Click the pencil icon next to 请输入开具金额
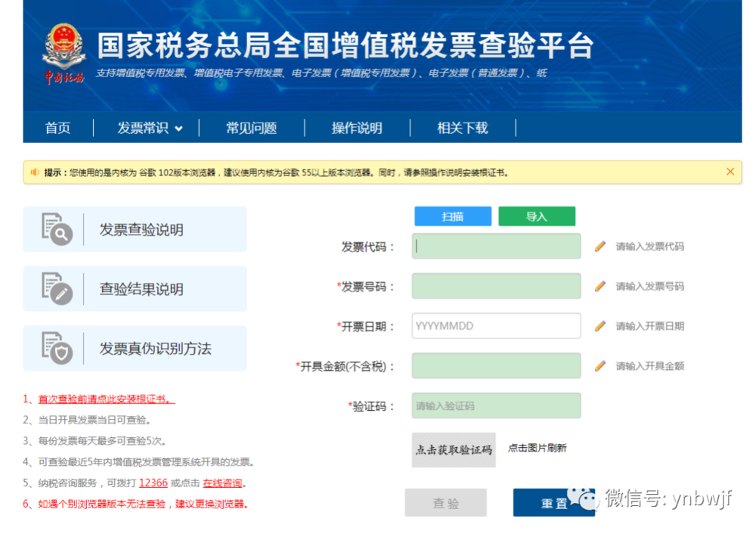 [x=600, y=365]
